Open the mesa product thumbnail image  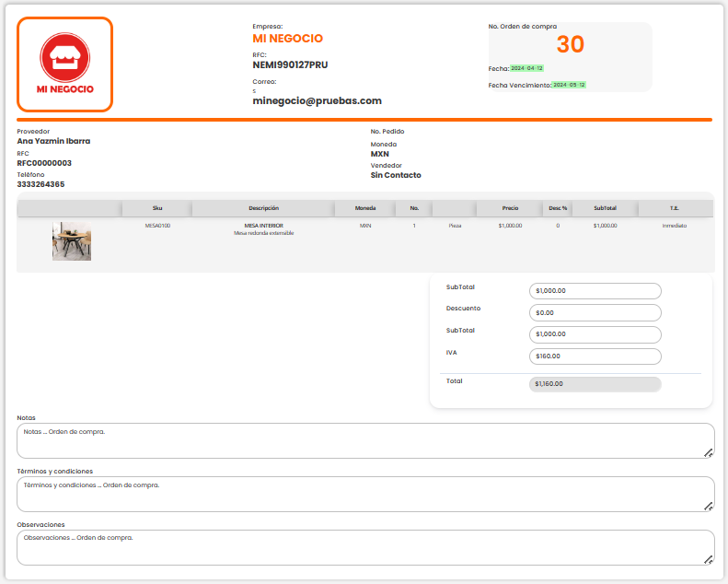[x=72, y=241]
